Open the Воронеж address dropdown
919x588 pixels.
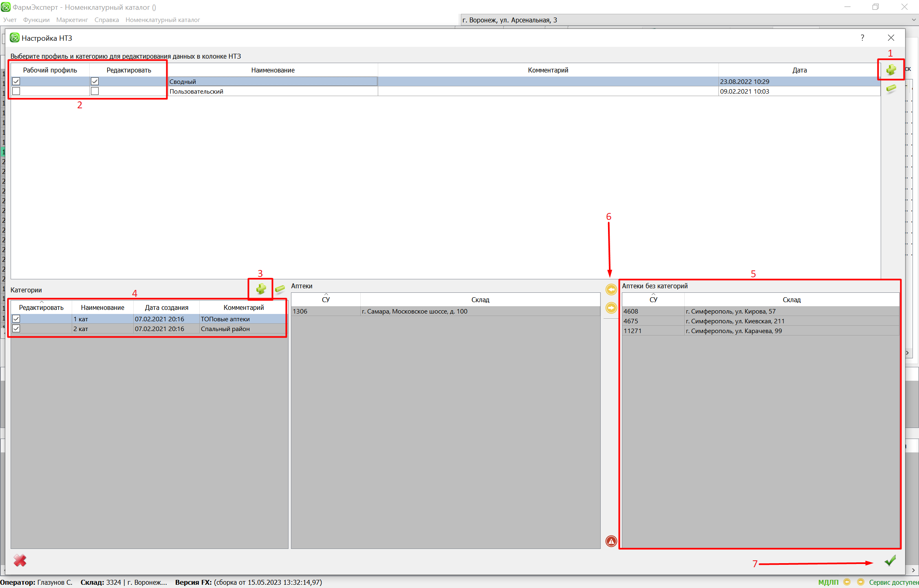click(913, 20)
